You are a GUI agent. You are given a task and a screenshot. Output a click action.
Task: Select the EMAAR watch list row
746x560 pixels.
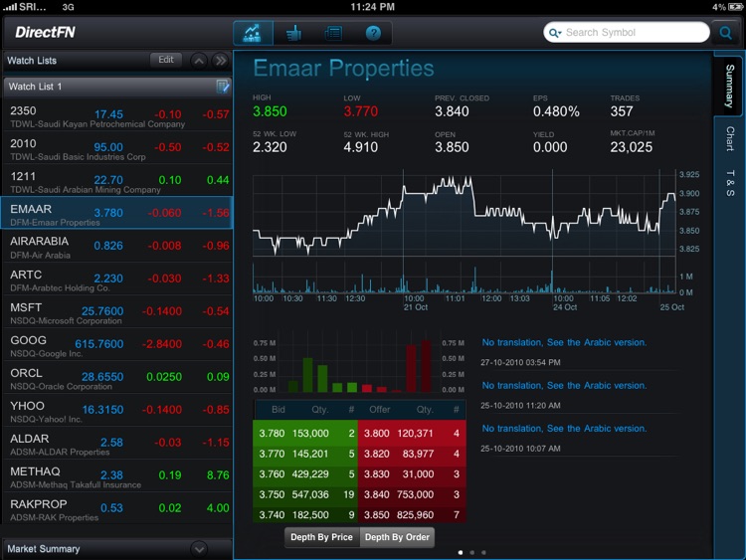click(117, 213)
